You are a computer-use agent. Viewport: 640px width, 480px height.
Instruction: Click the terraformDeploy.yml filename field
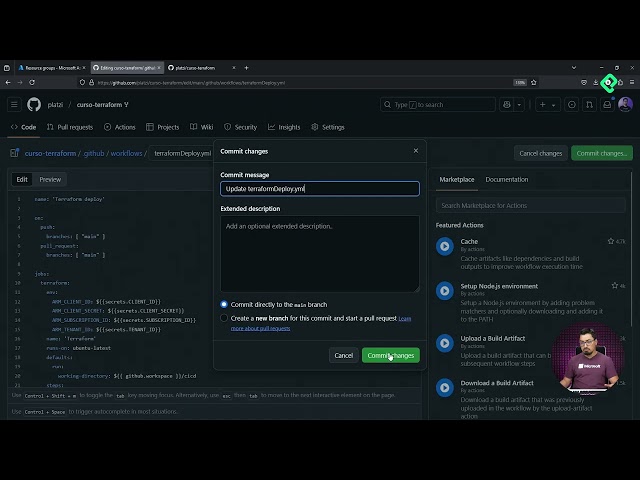[182, 153]
